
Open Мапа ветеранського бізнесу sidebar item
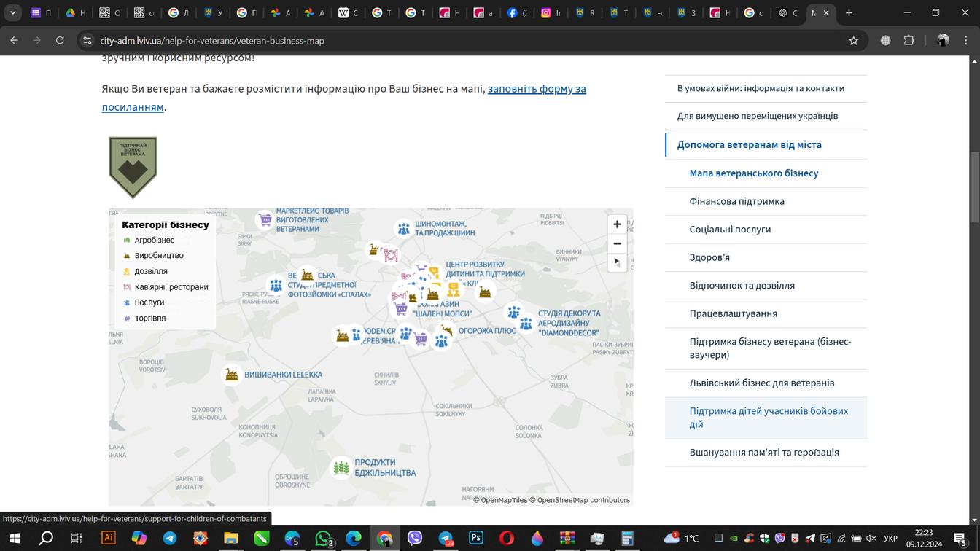coord(754,173)
